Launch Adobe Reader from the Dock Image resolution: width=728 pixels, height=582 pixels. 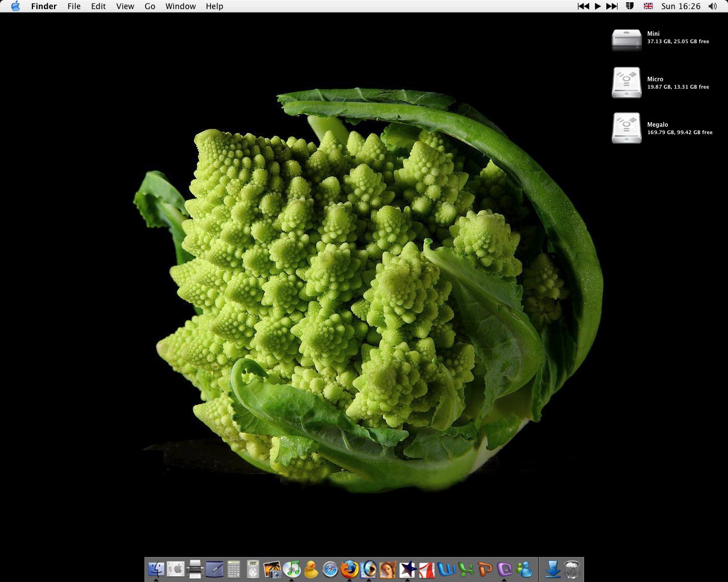[427, 569]
